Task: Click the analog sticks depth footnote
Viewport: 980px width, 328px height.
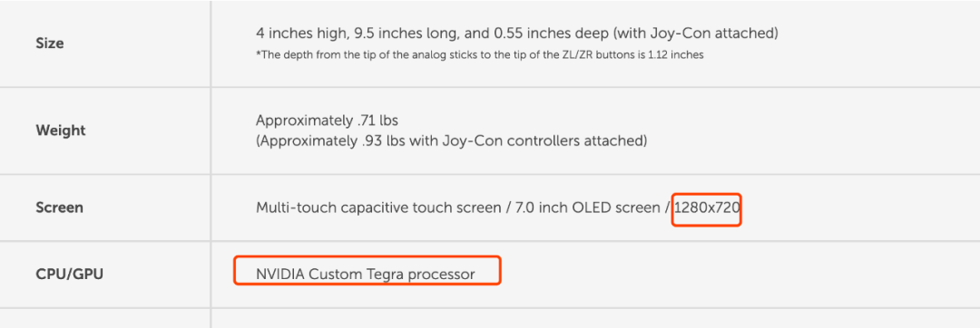Action: 480,55
